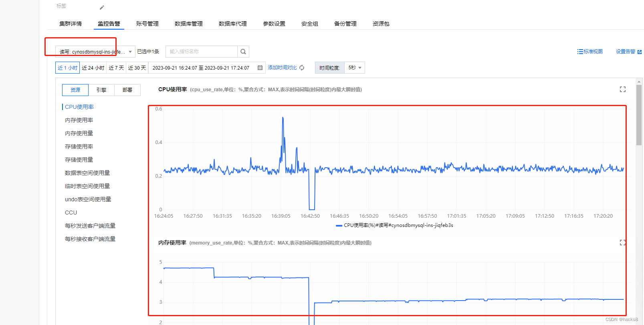Click the vertical scrollbar thumb

point(639,115)
